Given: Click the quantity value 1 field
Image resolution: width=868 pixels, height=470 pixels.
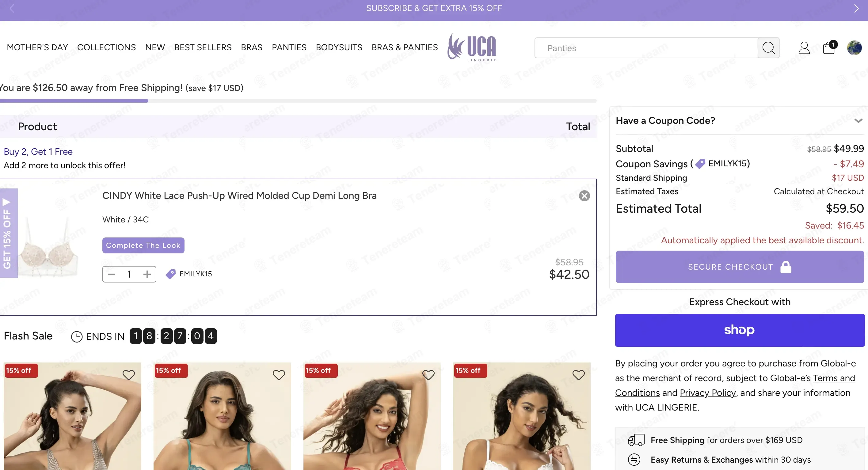Looking at the screenshot, I should pyautogui.click(x=129, y=274).
